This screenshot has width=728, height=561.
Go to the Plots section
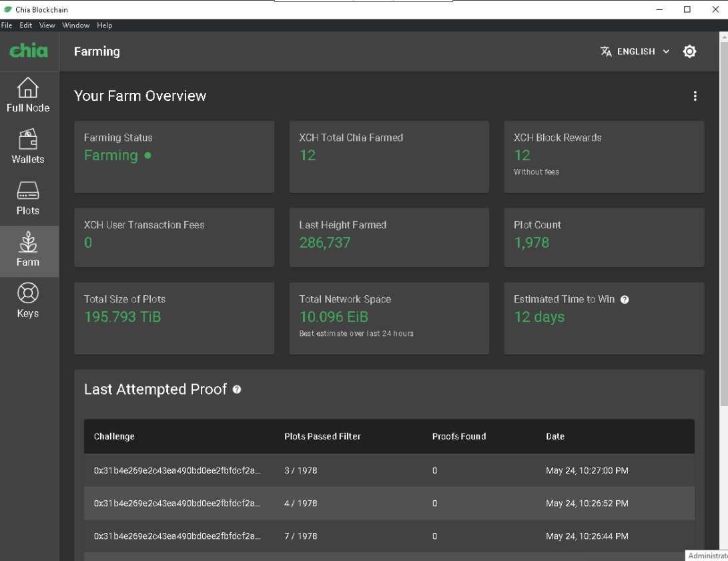[x=28, y=198]
